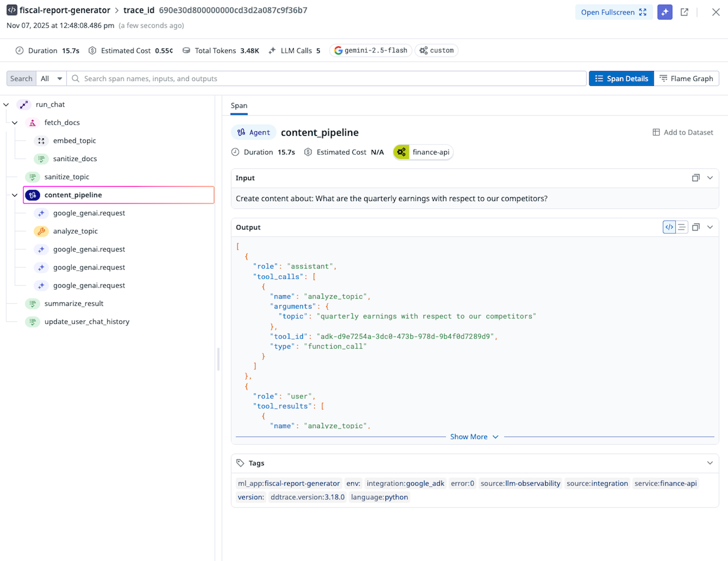The height and width of the screenshot is (561, 728).
Task: Click the update_user_chat_history task icon
Action: [x=33, y=322]
